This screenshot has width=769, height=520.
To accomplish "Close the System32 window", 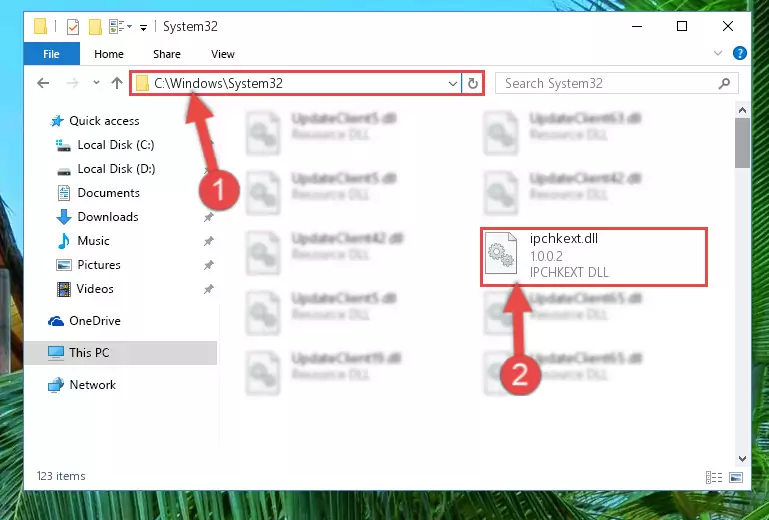I will (x=728, y=26).
